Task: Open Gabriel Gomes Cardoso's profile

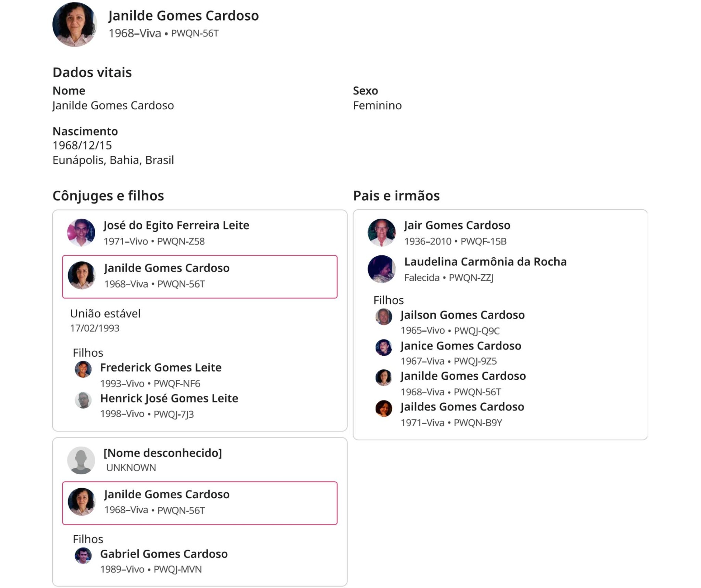Action: [164, 554]
